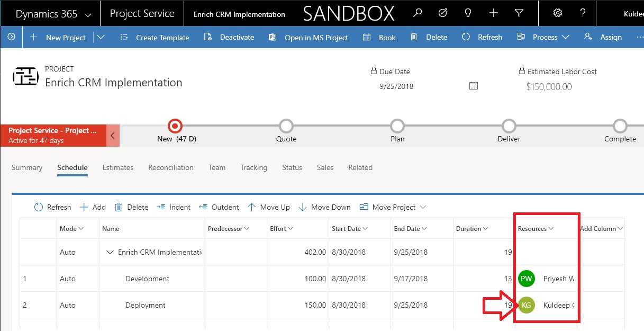Click Refresh in the schedule grid toolbar
This screenshot has width=644, height=331.
pyautogui.click(x=52, y=207)
